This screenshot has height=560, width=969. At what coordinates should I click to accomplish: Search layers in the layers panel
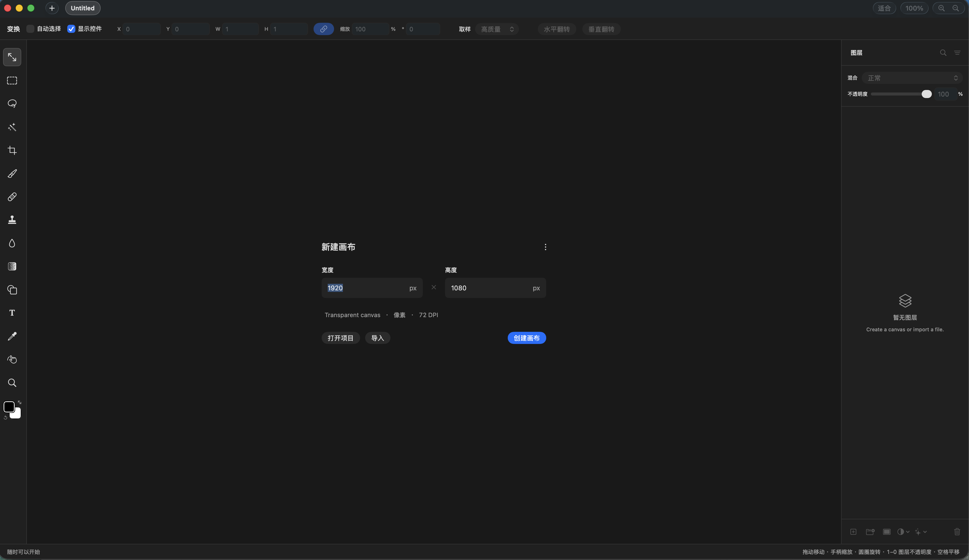(x=943, y=53)
